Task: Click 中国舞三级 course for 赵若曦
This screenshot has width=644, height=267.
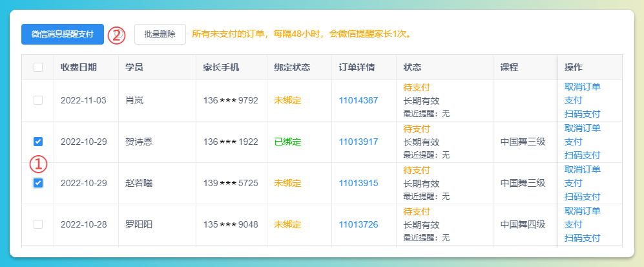Action: 523,183
